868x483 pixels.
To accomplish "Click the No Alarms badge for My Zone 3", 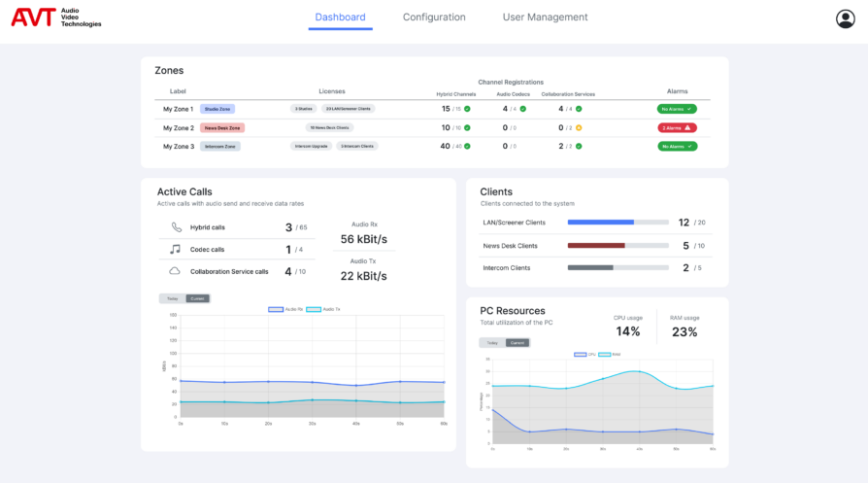I will tap(677, 146).
